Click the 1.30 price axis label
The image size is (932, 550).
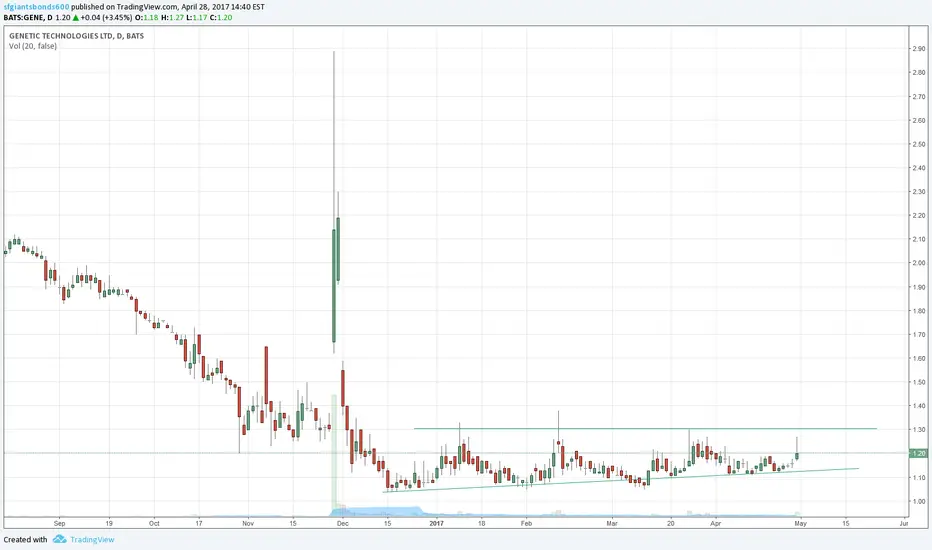pos(919,430)
